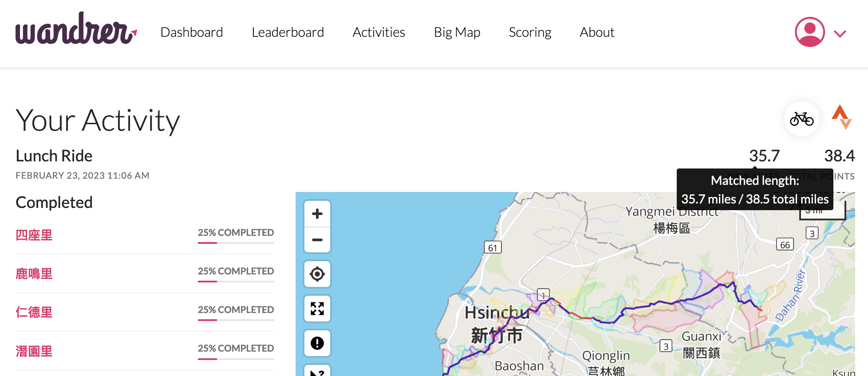Open the Dashboard page
868x376 pixels.
[x=192, y=32]
